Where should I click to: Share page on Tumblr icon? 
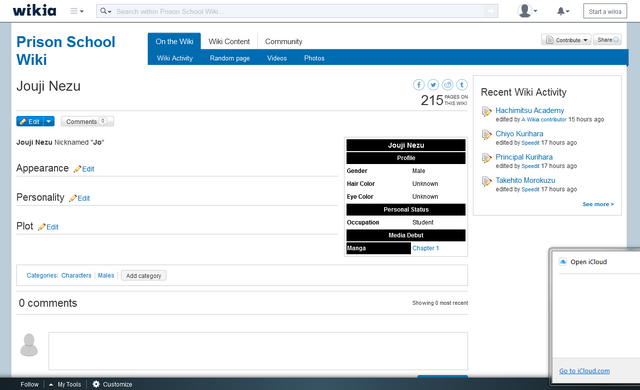tap(462, 84)
